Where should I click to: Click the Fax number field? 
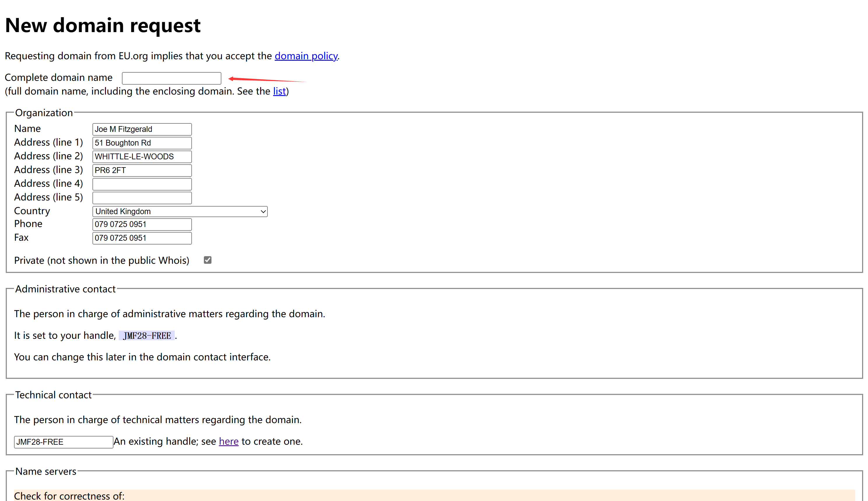coord(142,238)
